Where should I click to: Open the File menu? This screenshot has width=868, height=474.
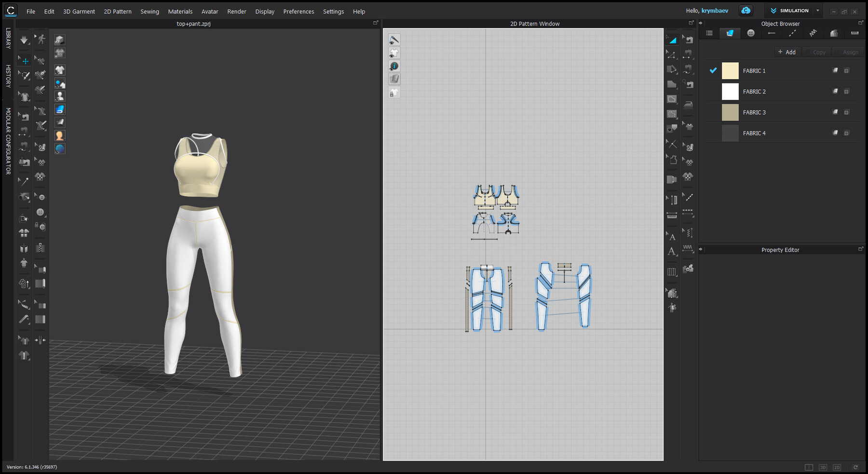tap(31, 12)
